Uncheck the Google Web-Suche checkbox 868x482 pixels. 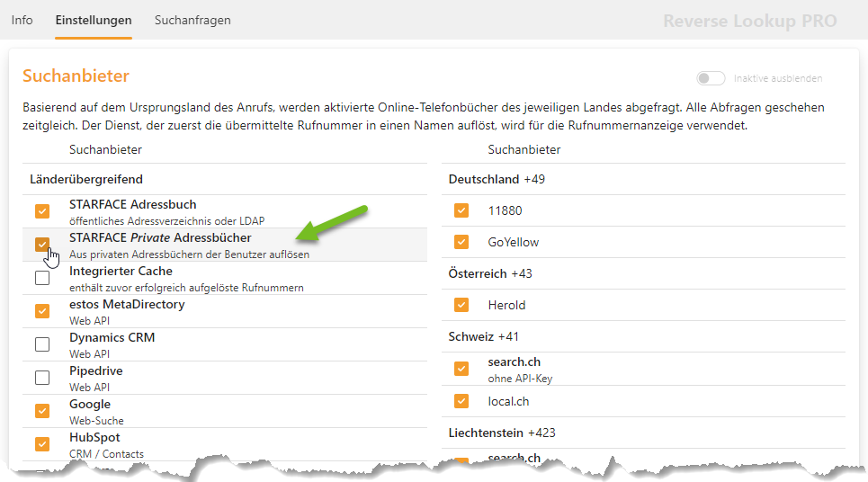click(x=42, y=411)
